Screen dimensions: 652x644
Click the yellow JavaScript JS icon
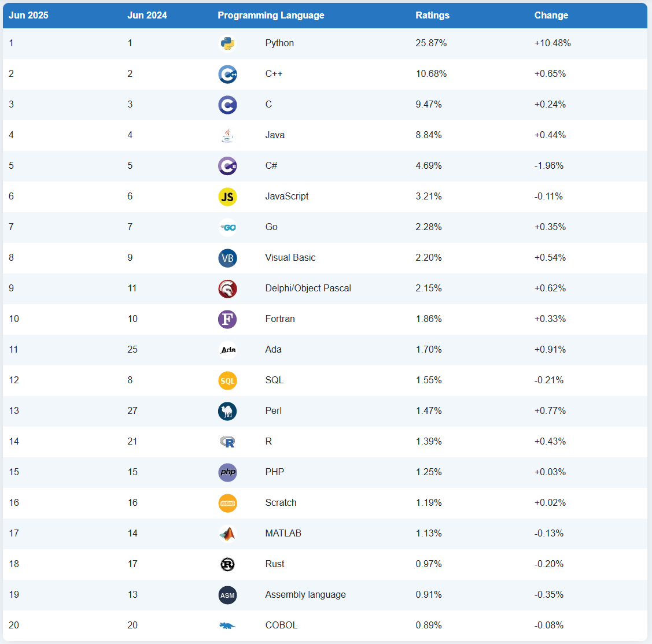(x=227, y=197)
